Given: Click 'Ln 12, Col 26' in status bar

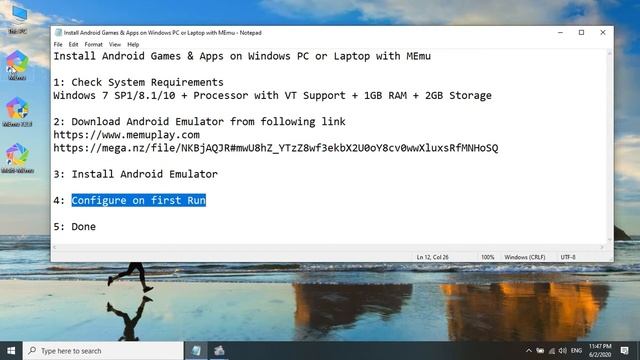Looking at the screenshot, I should [x=433, y=257].
